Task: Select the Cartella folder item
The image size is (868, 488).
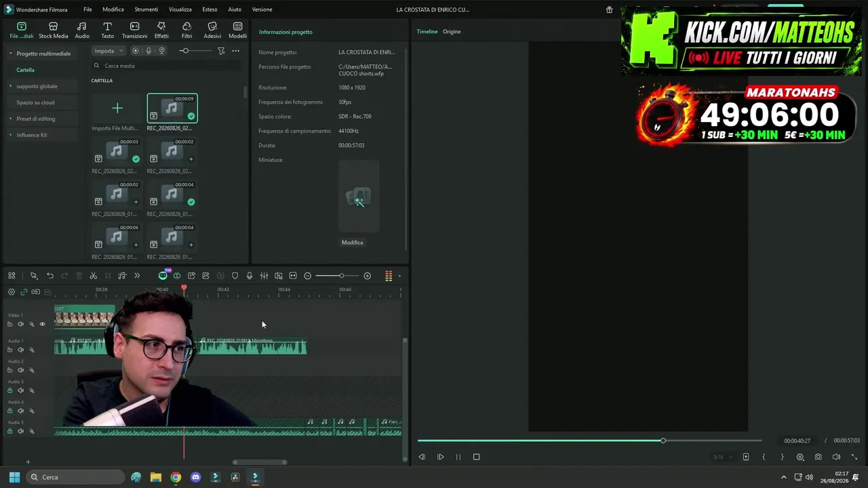Action: [x=25, y=70]
